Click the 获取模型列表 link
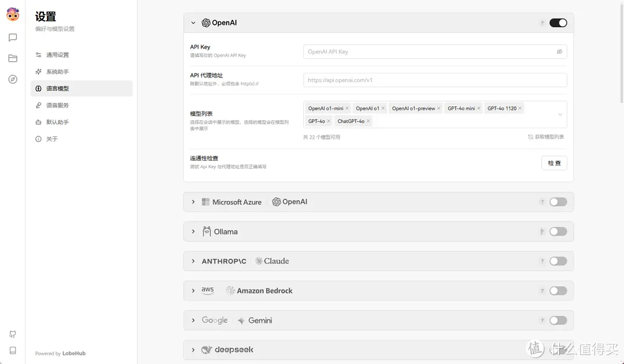Viewport: 624px width, 364px height. pos(545,137)
